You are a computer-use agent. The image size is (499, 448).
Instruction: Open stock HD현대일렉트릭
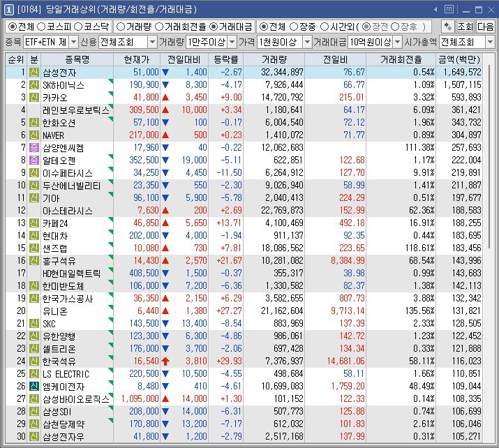click(72, 274)
